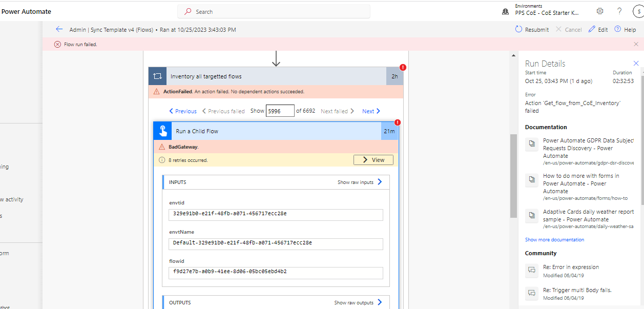
Task: Click the View button for retry details
Action: [373, 159]
